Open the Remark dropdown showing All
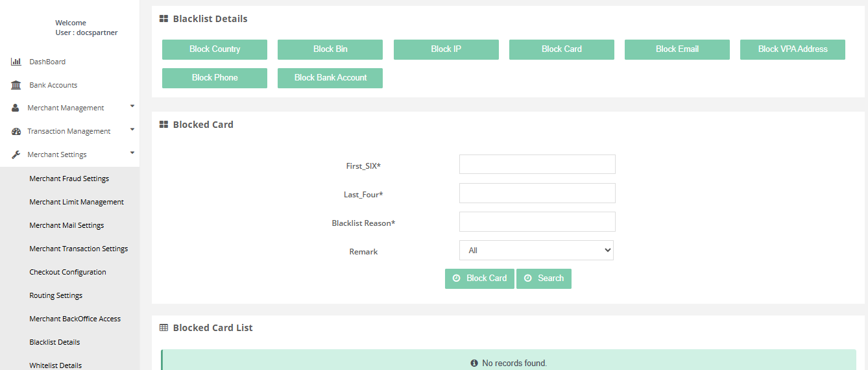 tap(536, 251)
